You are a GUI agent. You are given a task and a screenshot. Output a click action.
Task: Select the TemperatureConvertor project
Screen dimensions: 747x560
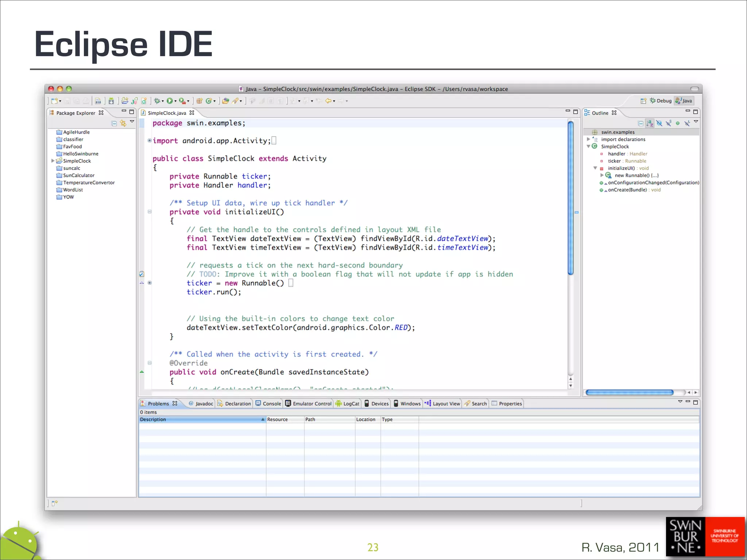coord(85,183)
